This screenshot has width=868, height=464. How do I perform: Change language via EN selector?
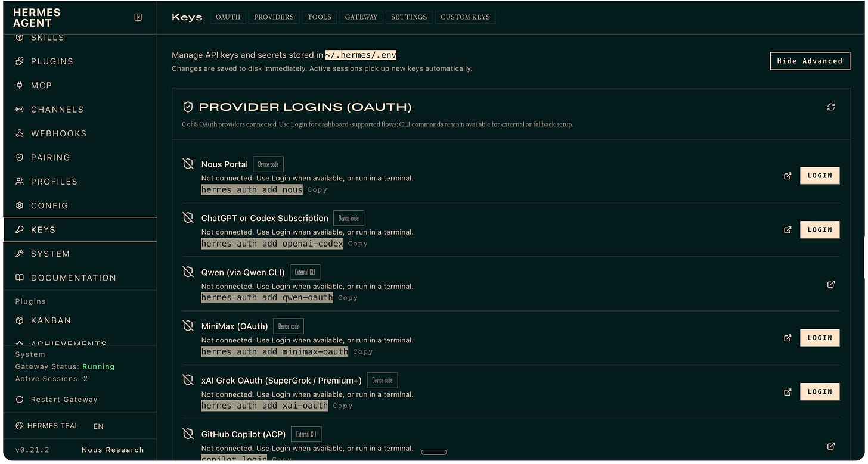[98, 426]
